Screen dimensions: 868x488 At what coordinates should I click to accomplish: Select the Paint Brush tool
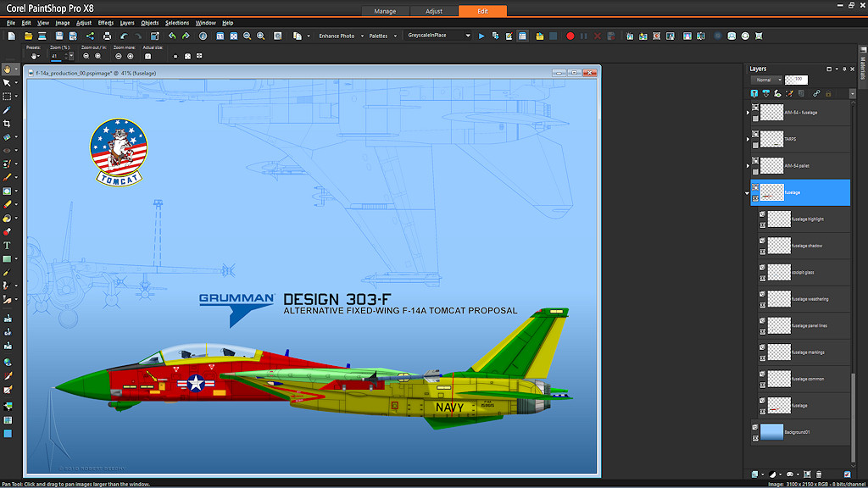[x=7, y=177]
